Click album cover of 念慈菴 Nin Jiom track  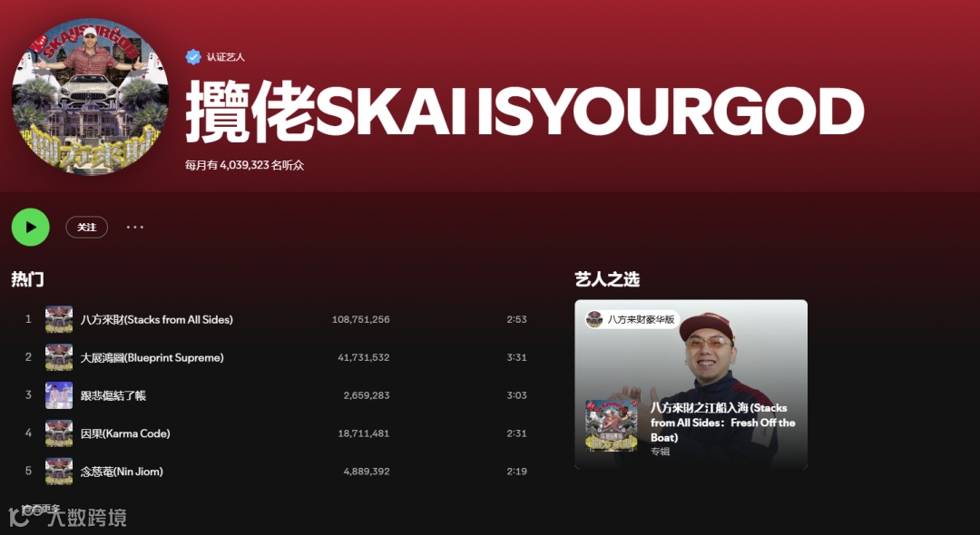(59, 472)
